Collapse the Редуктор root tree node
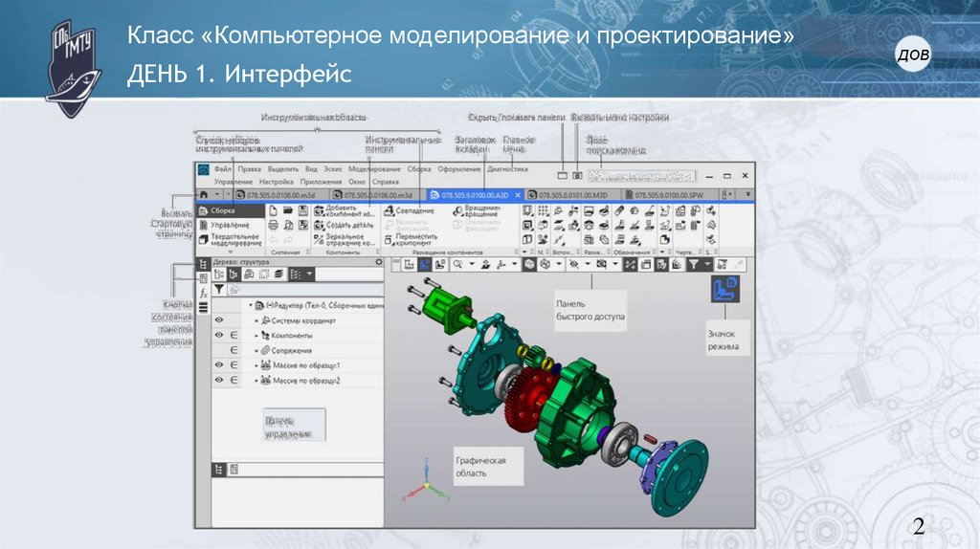 pyautogui.click(x=251, y=305)
